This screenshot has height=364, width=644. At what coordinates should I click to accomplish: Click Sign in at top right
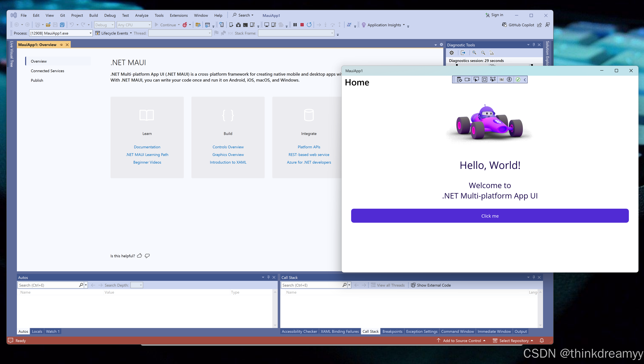494,15
